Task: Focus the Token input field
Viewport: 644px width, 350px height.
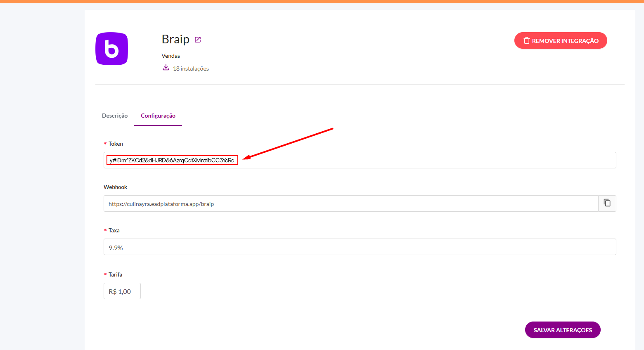Action: coord(360,160)
